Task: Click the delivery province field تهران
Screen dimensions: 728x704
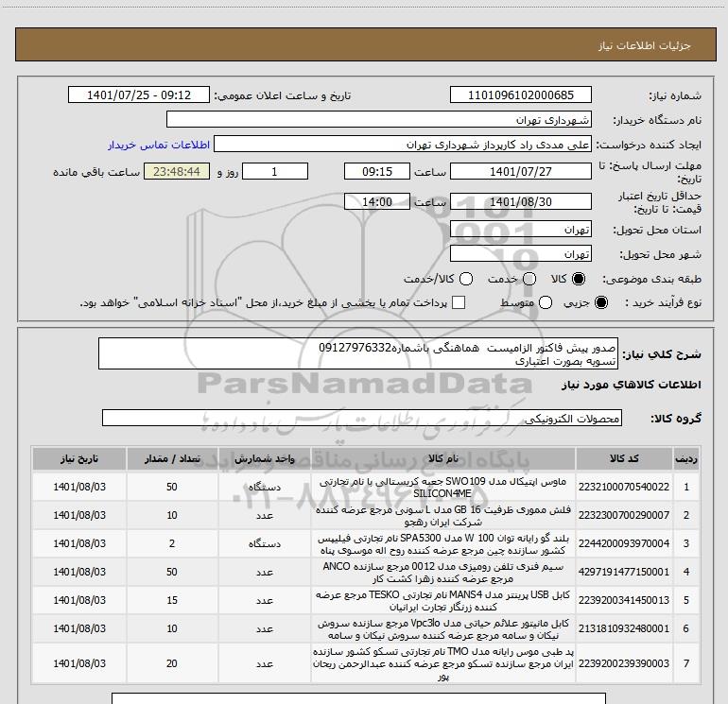Action: pos(520,229)
